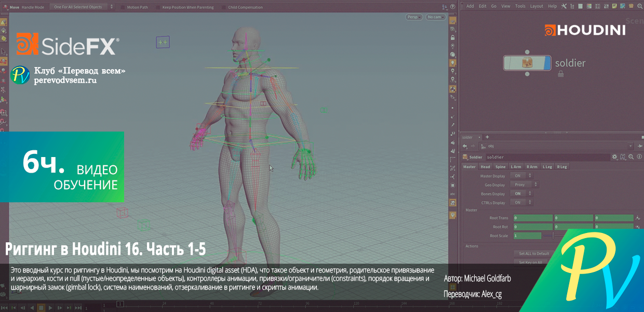Image resolution: width=644 pixels, height=312 pixels.
Task: Select the R Arm tab
Action: click(531, 167)
